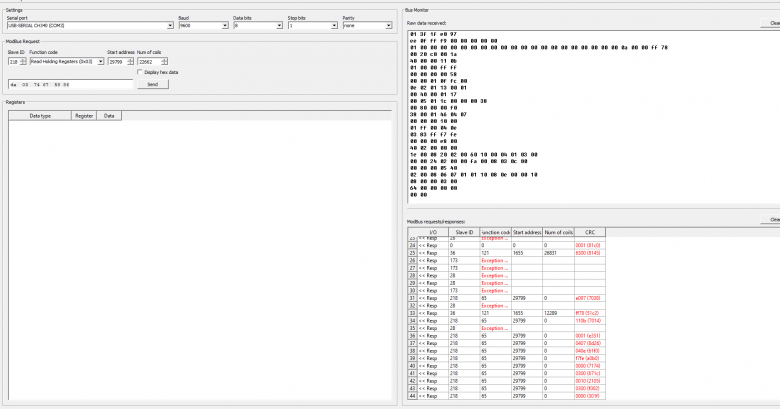Screen dimensions: 780x409
Task: Click the last raw data line '00 00'
Action: (418, 195)
